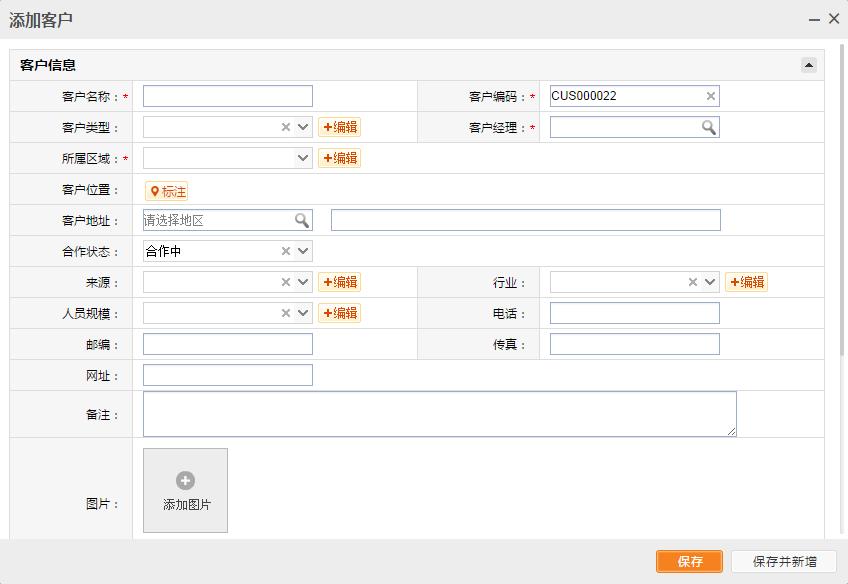Viewport: 848px width, 584px height.
Task: Open the 所属区域 dropdown list
Action: 303,158
